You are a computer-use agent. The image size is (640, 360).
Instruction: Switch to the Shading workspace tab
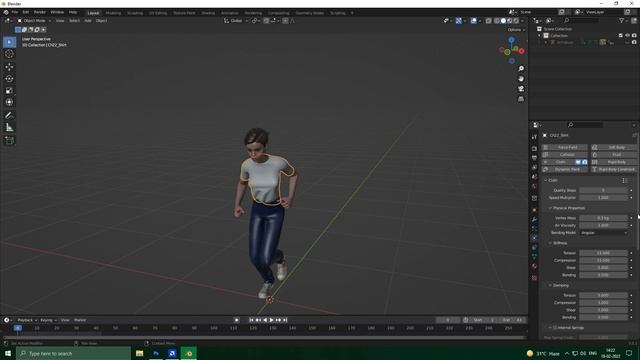[x=208, y=13]
